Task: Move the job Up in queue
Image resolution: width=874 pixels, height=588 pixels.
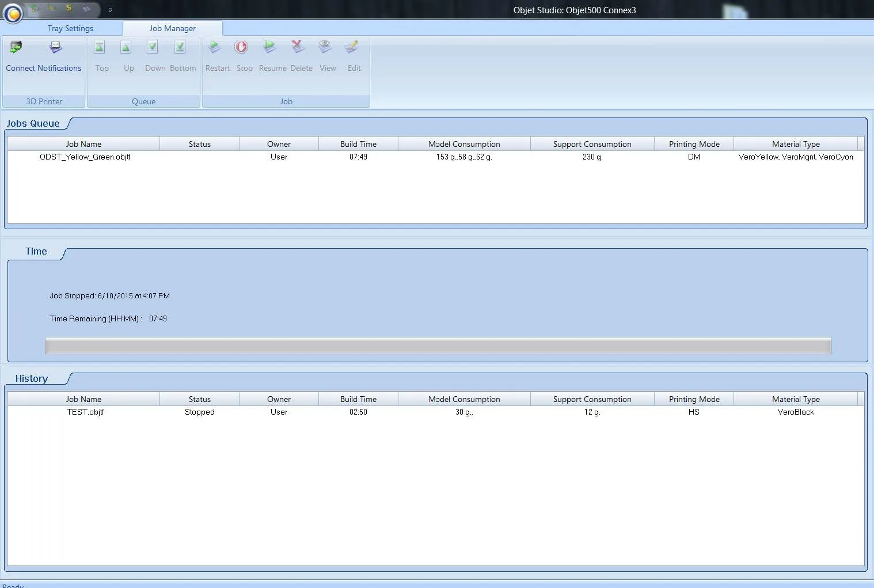Action: click(126, 47)
